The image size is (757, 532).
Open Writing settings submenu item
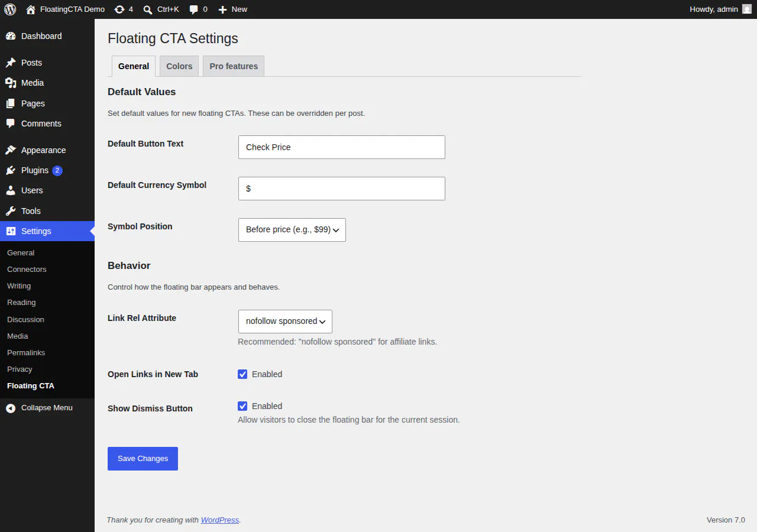point(19,286)
